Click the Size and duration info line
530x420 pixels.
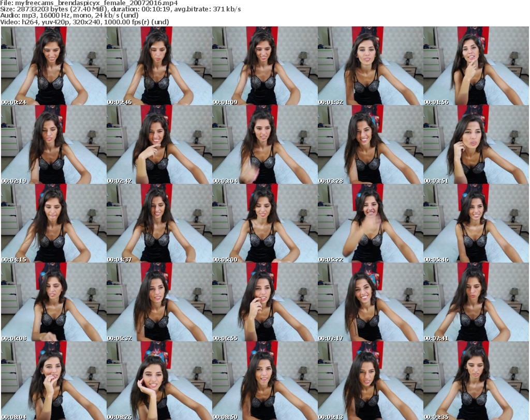pyautogui.click(x=120, y=9)
